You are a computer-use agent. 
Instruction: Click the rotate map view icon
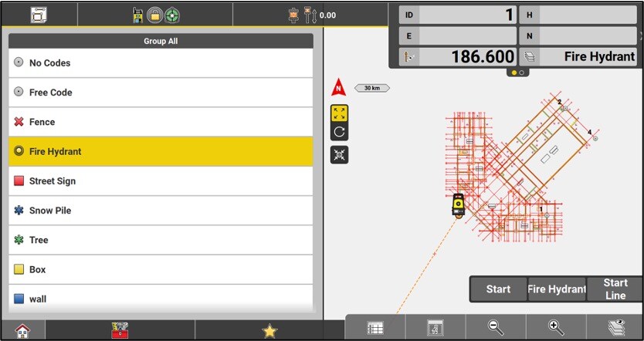point(339,132)
